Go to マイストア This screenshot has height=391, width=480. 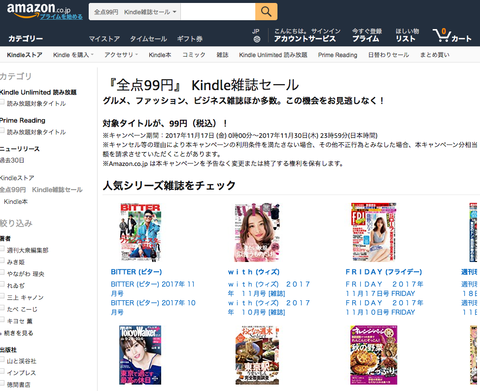pyautogui.click(x=104, y=39)
